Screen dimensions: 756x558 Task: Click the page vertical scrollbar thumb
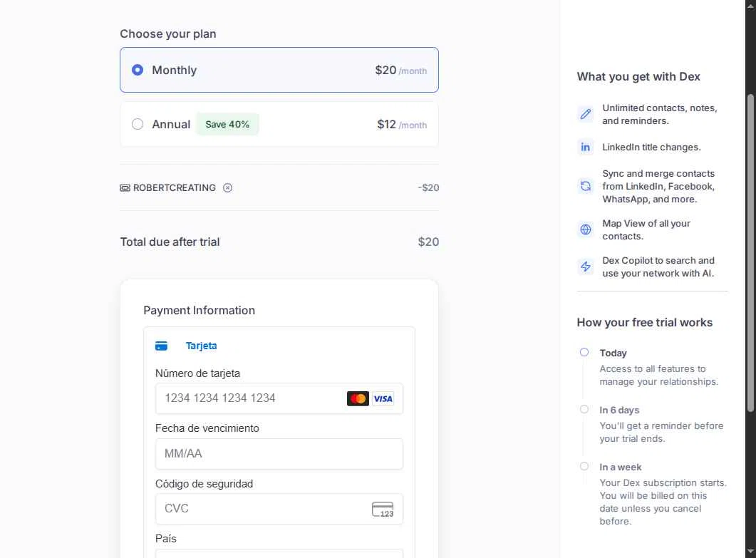(750, 253)
